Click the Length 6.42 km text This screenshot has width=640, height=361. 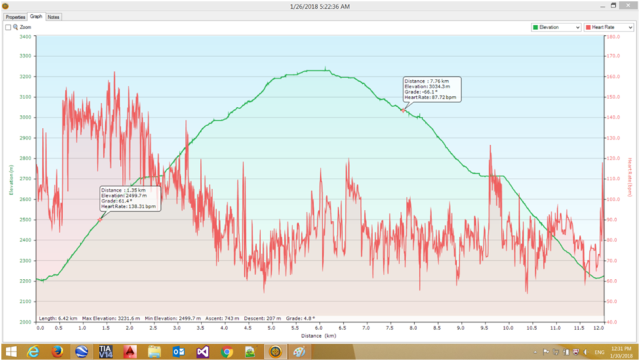tap(58, 318)
